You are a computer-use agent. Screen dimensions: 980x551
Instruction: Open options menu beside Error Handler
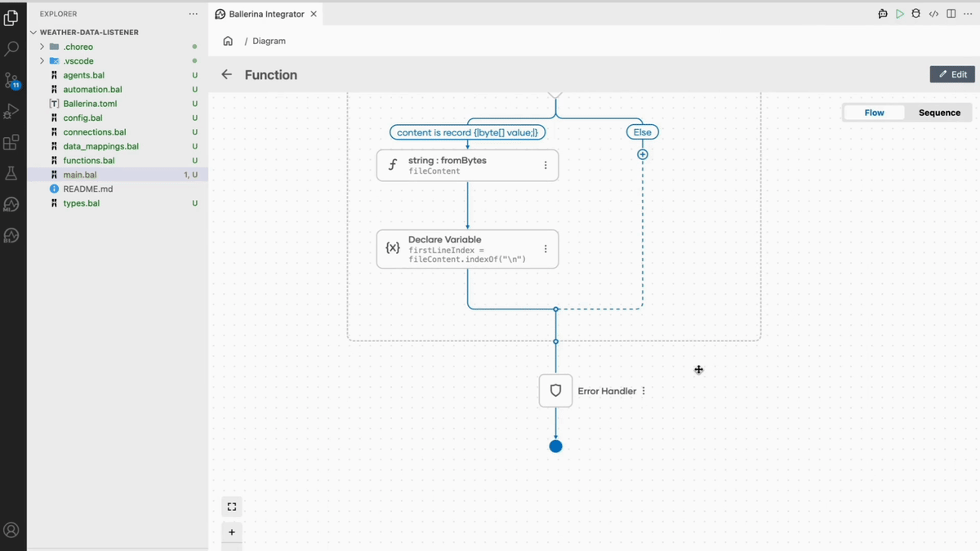click(x=644, y=391)
